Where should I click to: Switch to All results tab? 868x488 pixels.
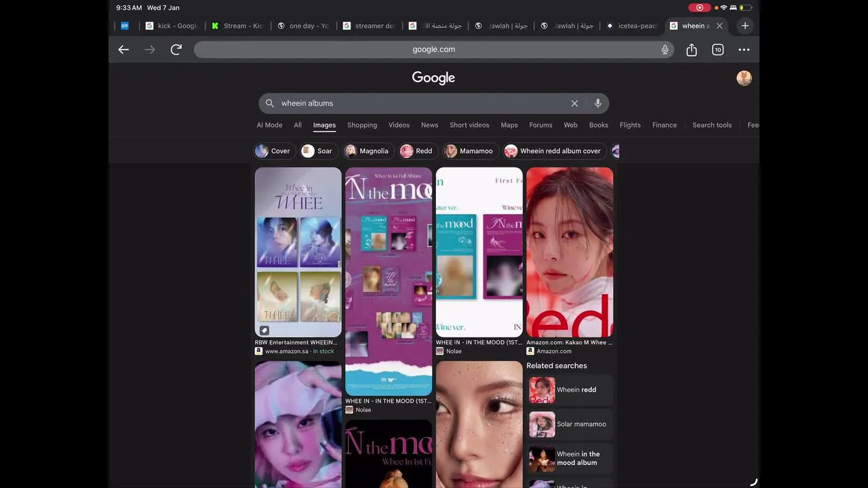[x=298, y=125]
